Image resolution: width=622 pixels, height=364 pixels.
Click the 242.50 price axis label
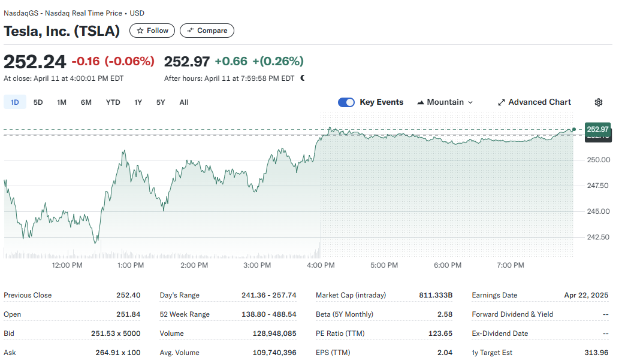click(599, 237)
